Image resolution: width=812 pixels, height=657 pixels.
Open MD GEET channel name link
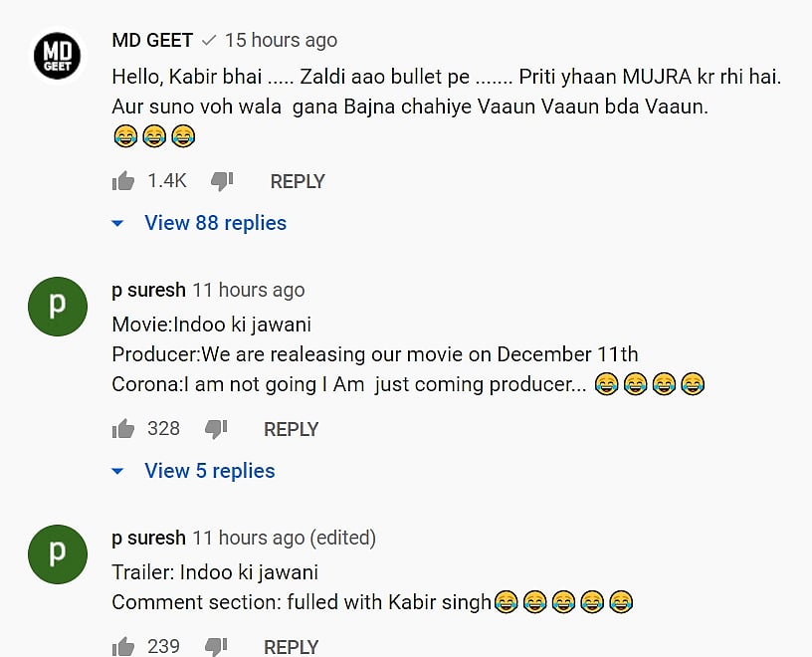152,41
